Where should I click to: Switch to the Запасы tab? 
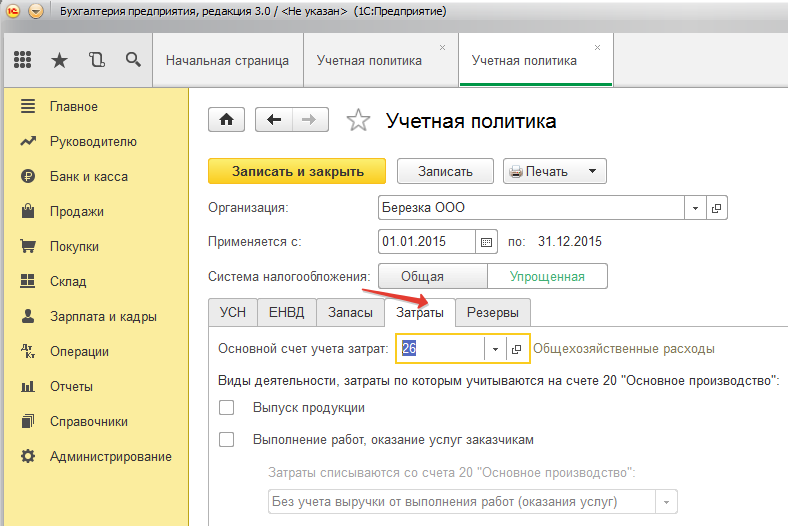(351, 312)
